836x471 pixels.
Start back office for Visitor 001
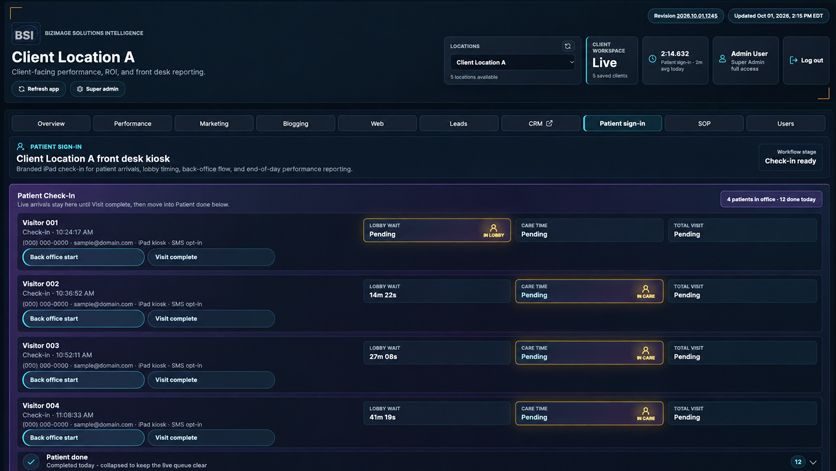pos(83,257)
